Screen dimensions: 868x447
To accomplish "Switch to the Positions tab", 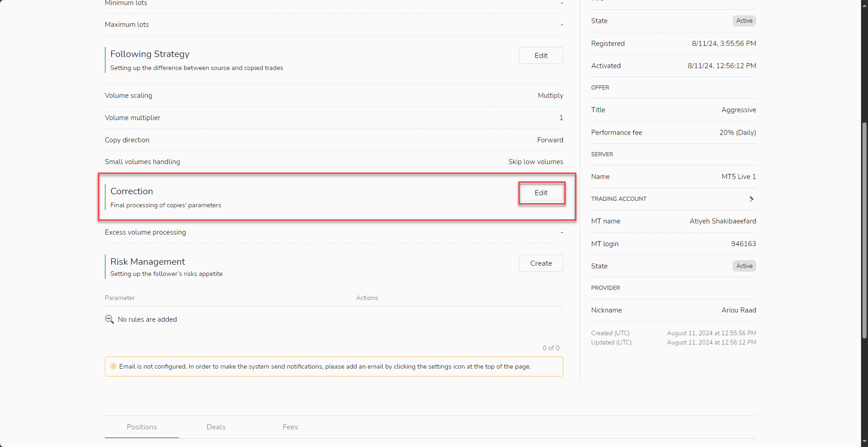I will 142,427.
